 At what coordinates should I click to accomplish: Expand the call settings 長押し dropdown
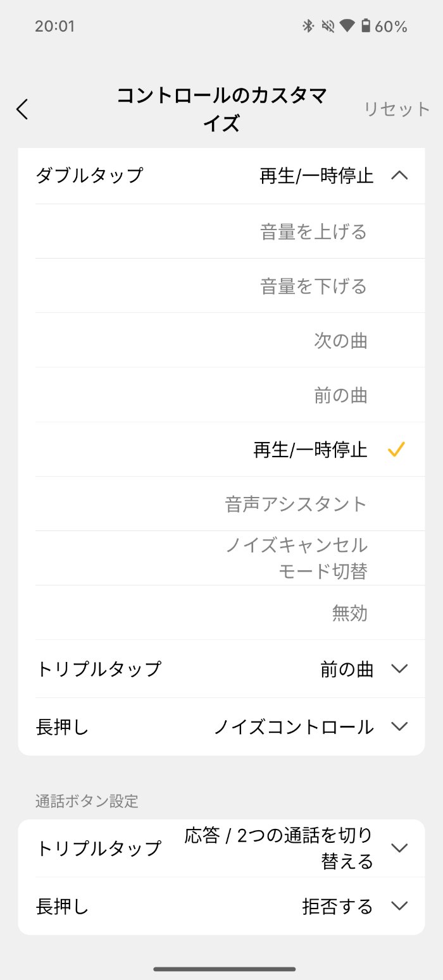point(399,906)
